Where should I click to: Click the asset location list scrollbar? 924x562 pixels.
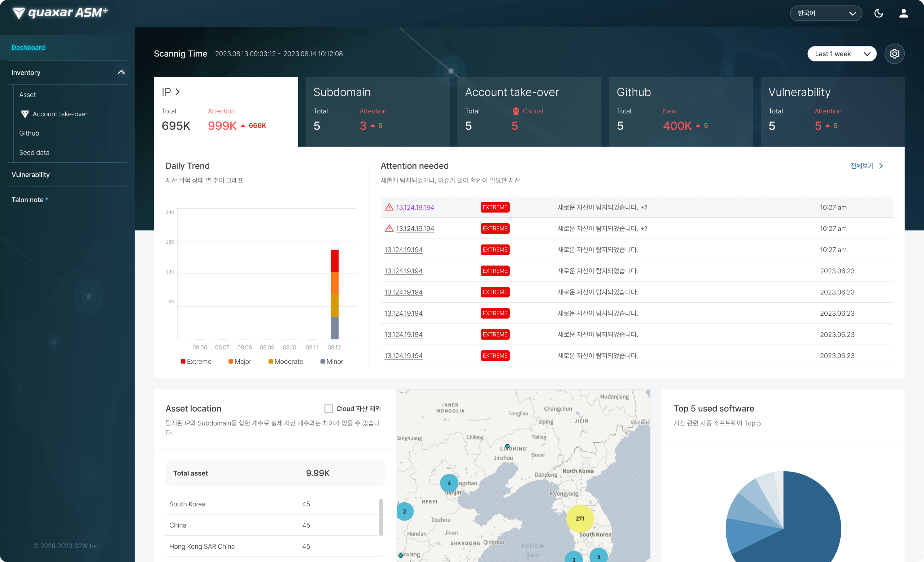[x=381, y=517]
